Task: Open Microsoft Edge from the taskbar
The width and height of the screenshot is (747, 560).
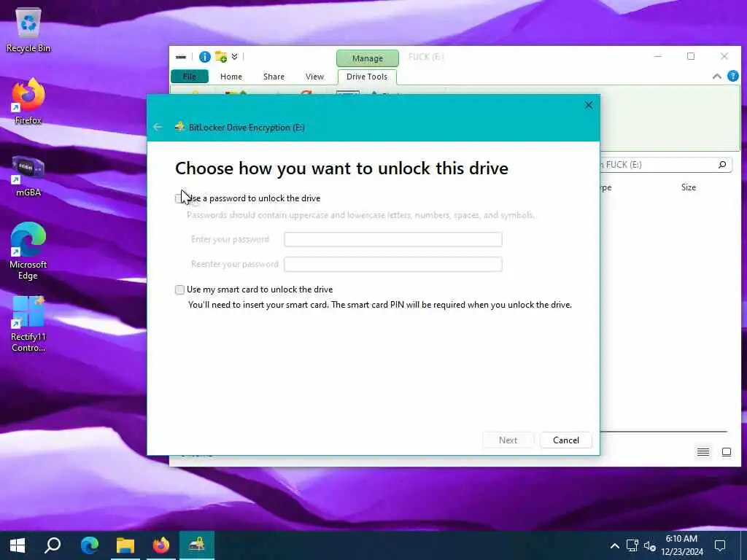Action: tap(89, 545)
